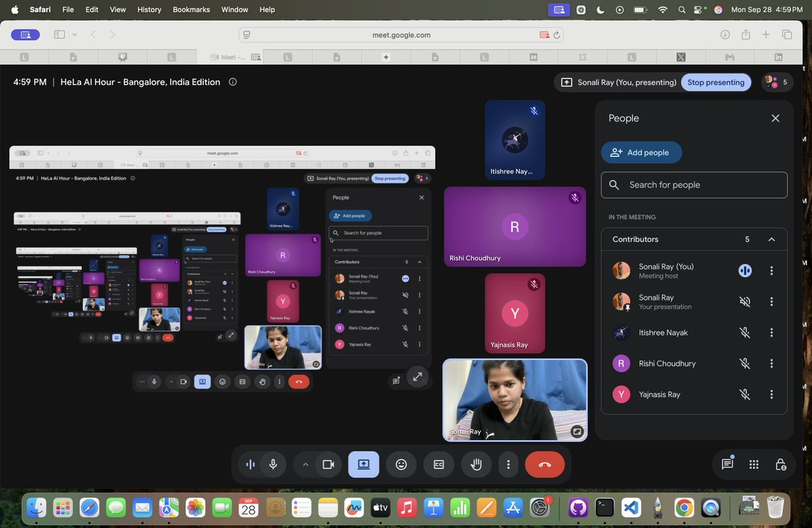This screenshot has height=528, width=812.
Task: Click the meet.google.com address bar
Action: coord(402,35)
